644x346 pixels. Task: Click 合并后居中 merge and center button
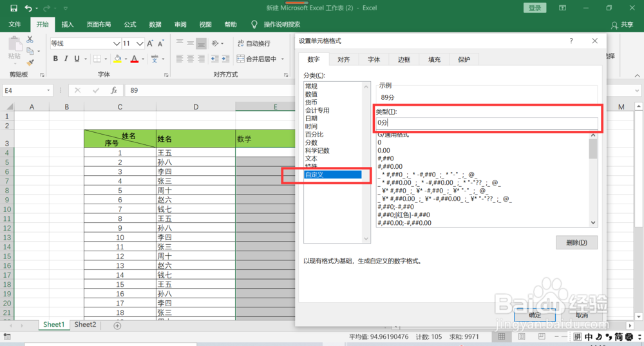coord(257,59)
